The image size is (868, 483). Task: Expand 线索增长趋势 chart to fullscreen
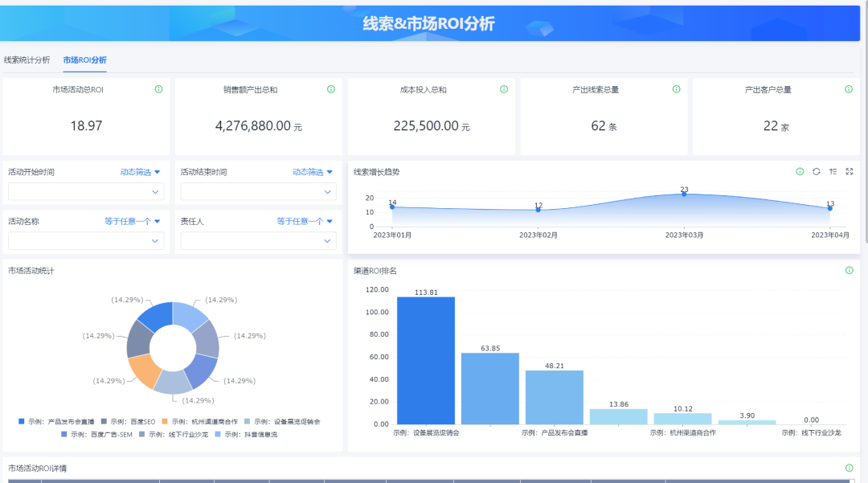click(850, 171)
